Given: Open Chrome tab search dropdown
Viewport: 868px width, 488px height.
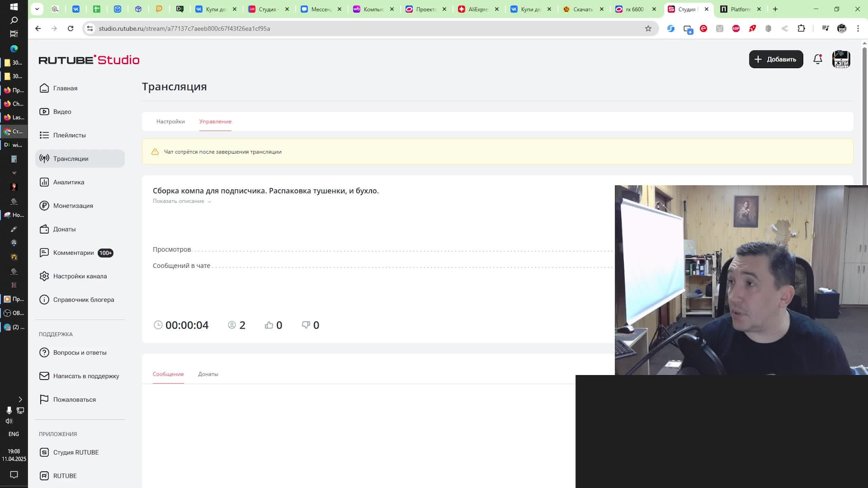Looking at the screenshot, I should (37, 9).
